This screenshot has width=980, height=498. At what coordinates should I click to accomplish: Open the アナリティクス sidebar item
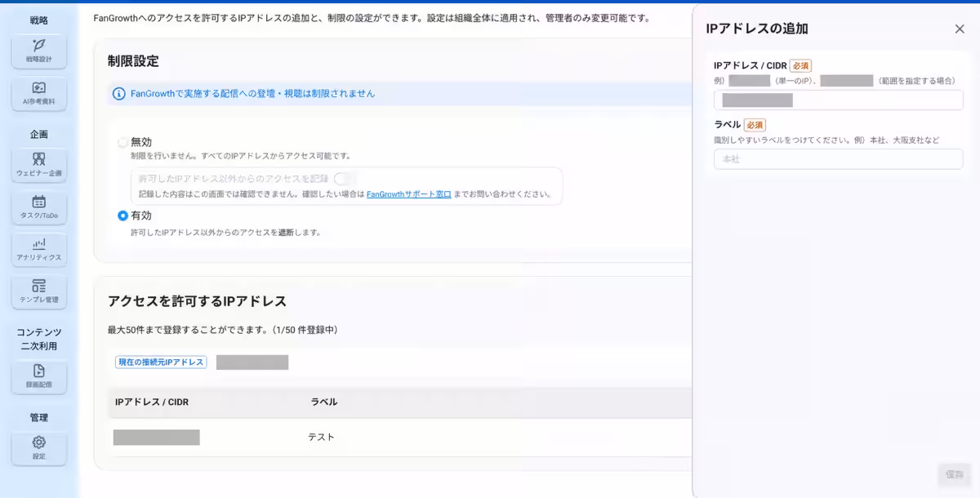point(38,250)
